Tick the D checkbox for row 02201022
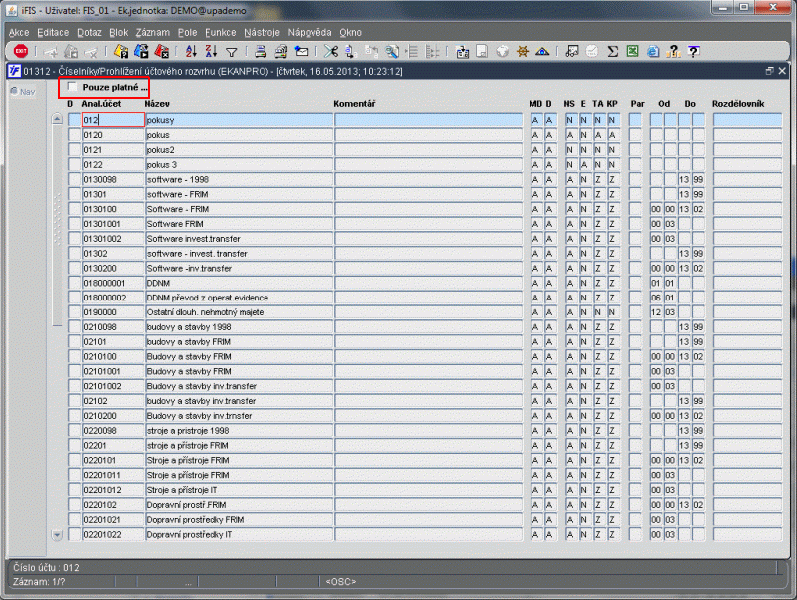 (75, 534)
